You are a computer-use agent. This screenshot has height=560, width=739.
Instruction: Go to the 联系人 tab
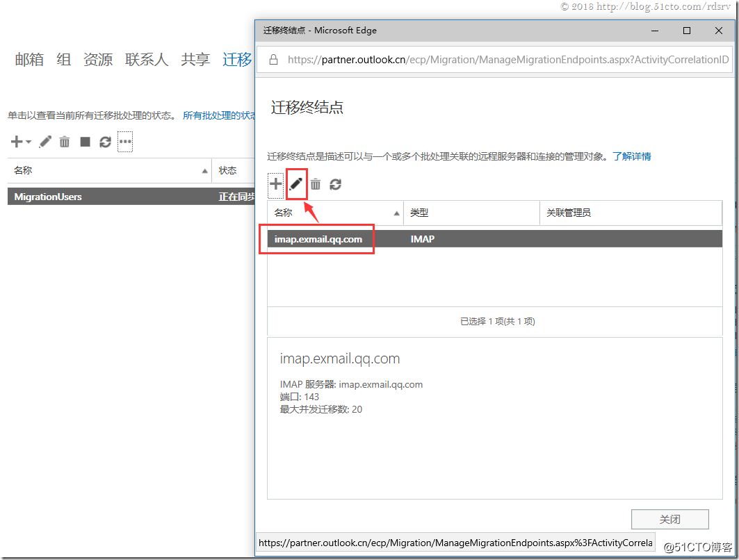click(x=147, y=60)
